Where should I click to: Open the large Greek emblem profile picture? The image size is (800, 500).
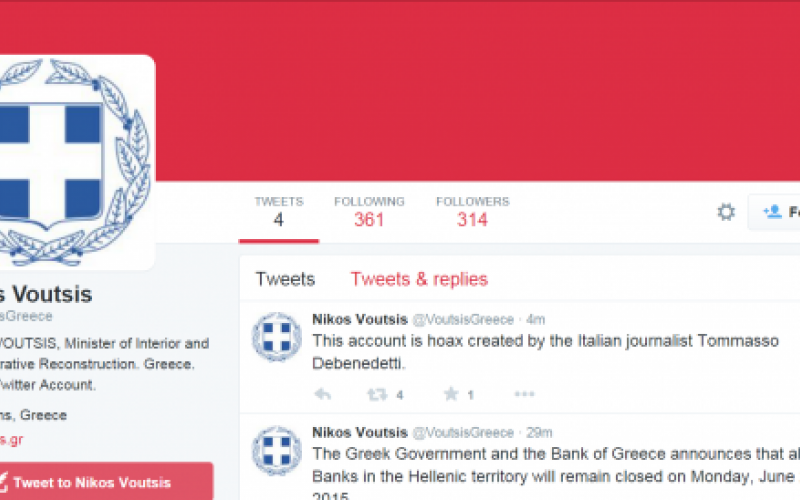[x=76, y=162]
